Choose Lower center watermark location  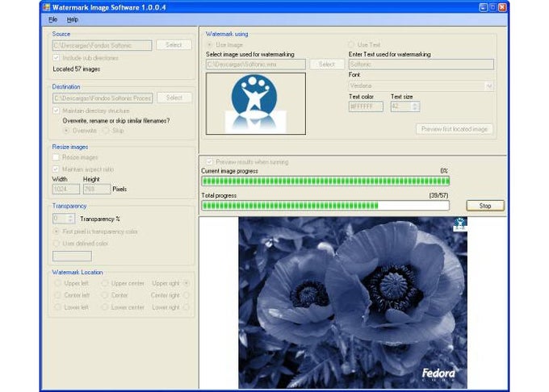(x=105, y=307)
